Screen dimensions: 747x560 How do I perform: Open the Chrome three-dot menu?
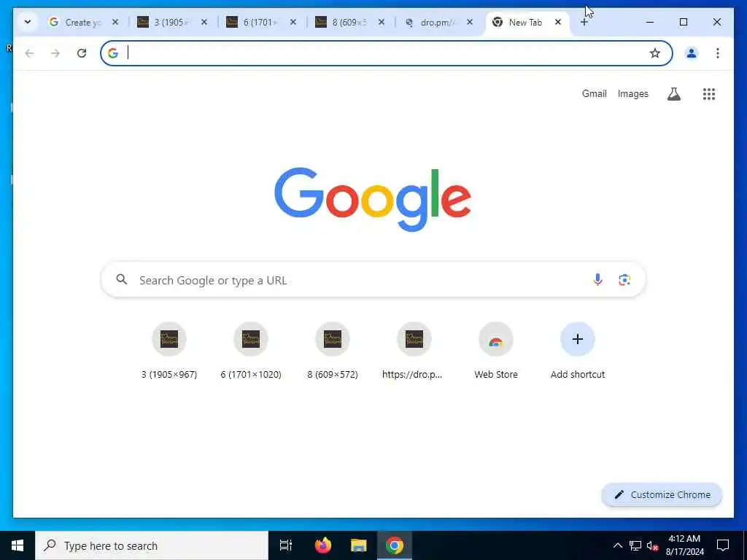(718, 52)
